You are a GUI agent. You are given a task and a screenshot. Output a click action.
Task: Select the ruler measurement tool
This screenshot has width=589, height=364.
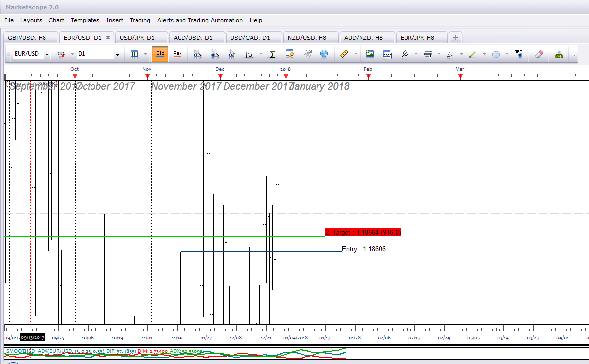(x=344, y=54)
